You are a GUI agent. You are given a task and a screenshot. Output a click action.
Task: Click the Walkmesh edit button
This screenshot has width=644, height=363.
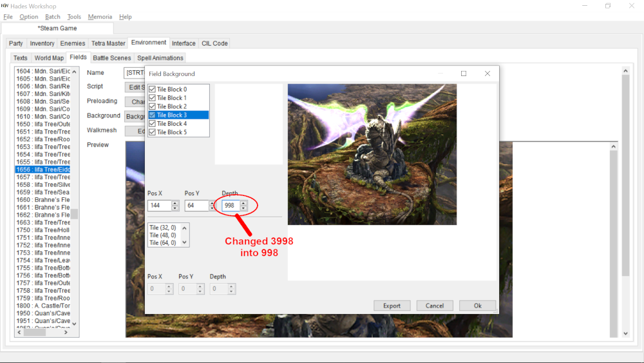(135, 131)
